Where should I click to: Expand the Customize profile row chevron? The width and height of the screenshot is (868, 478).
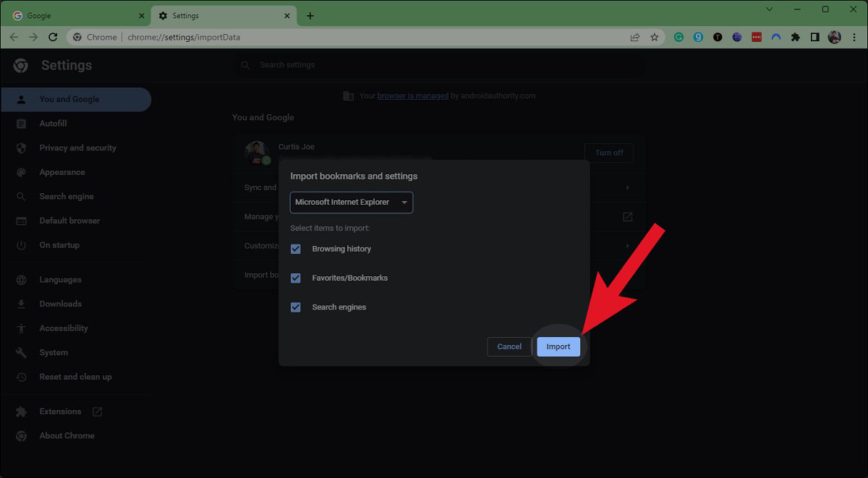tap(627, 246)
